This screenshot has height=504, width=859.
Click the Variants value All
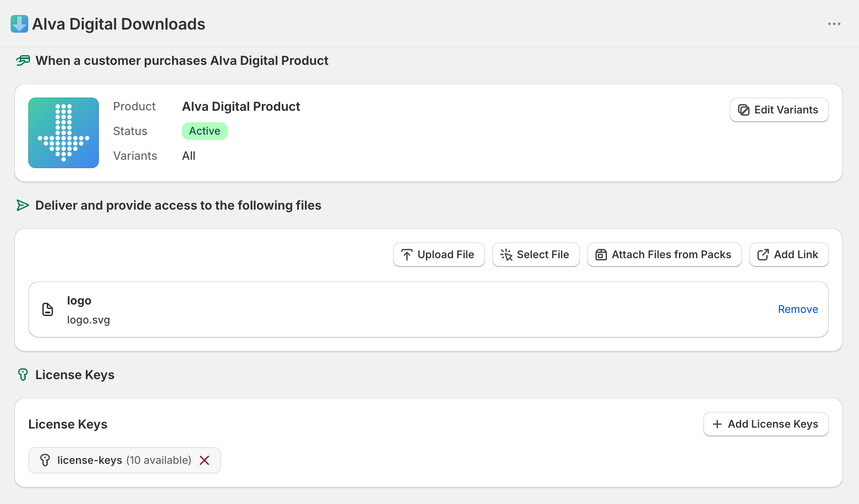tap(188, 156)
